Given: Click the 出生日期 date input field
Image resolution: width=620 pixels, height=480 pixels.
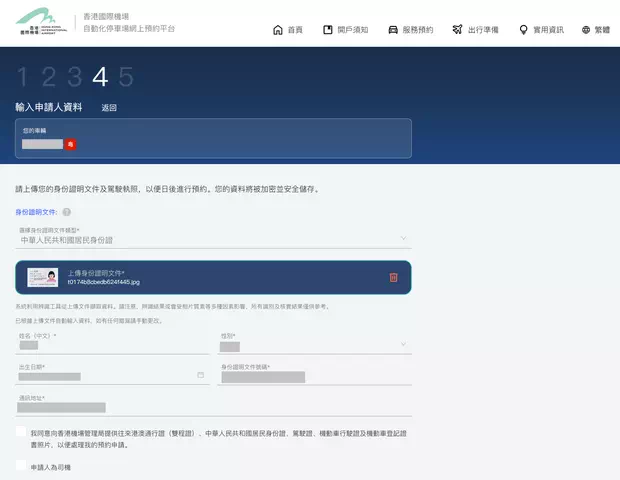Looking at the screenshot, I should coord(112,373).
